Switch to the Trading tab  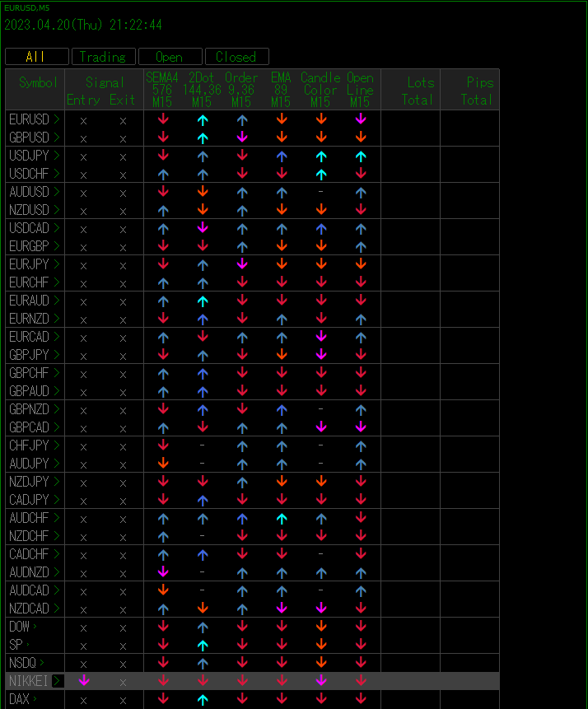(x=104, y=57)
